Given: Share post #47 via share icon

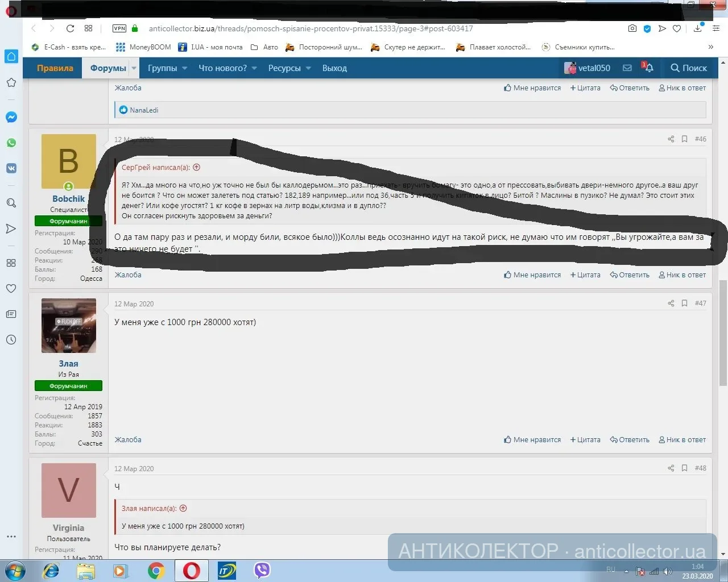Looking at the screenshot, I should (671, 304).
